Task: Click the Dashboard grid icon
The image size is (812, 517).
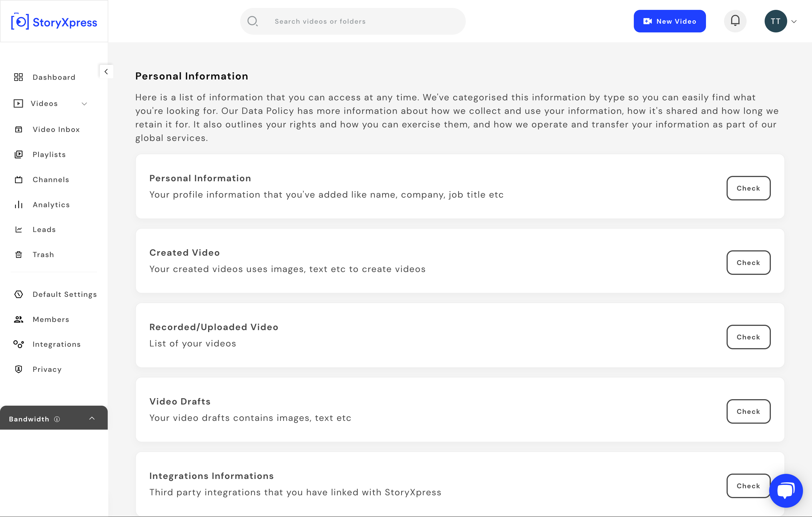Action: click(19, 77)
